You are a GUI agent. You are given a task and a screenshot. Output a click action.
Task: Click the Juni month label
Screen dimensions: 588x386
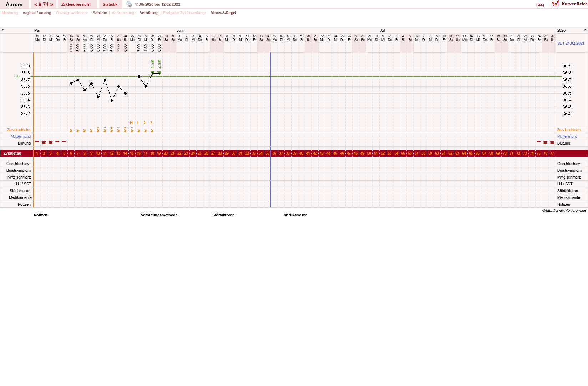(x=180, y=30)
